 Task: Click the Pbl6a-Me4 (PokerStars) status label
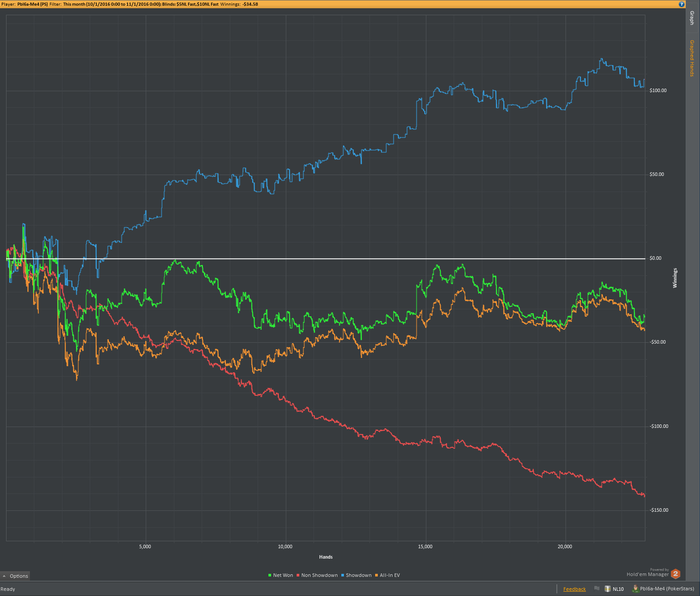667,589
